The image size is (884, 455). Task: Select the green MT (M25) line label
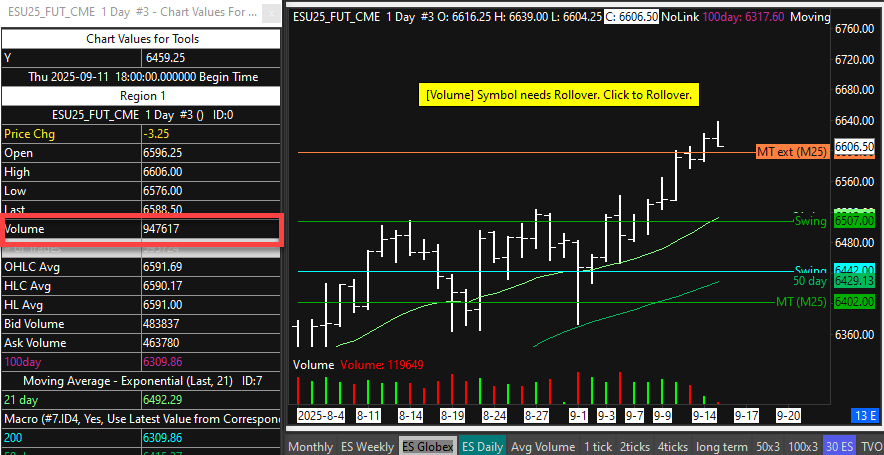[x=801, y=302]
